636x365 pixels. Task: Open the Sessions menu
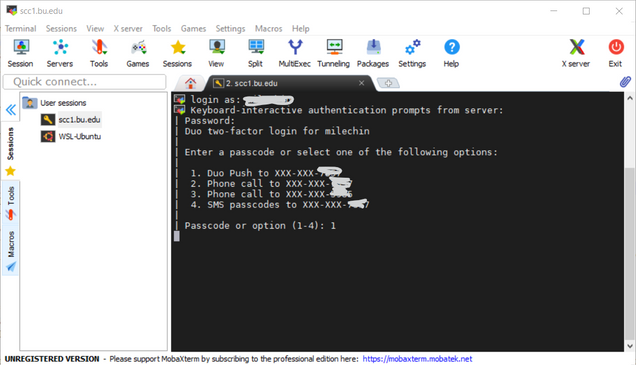pyautogui.click(x=61, y=28)
